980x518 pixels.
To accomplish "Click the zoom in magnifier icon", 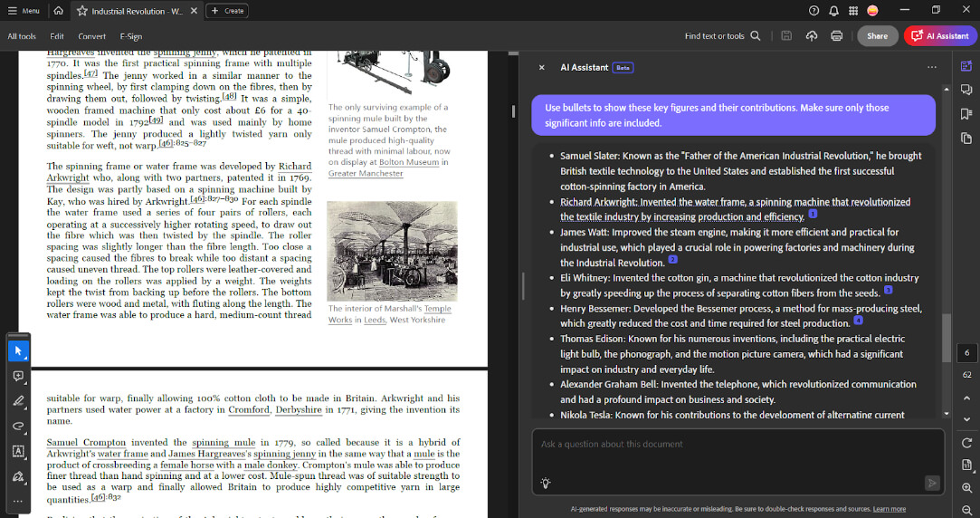I will 966,488.
